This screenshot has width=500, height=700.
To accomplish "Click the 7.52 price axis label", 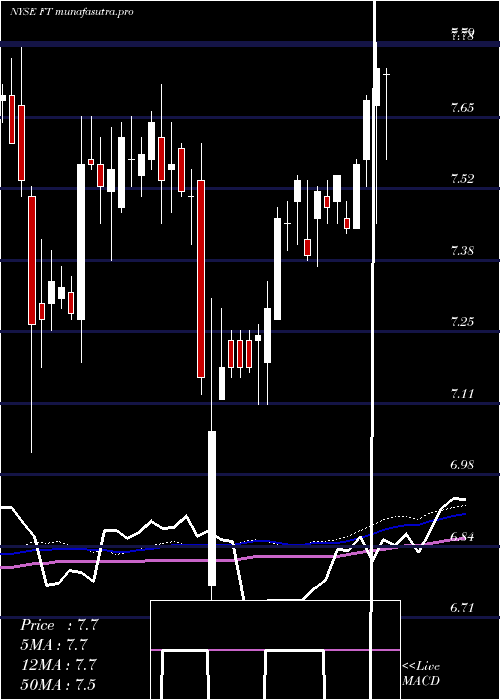I will pos(462,179).
